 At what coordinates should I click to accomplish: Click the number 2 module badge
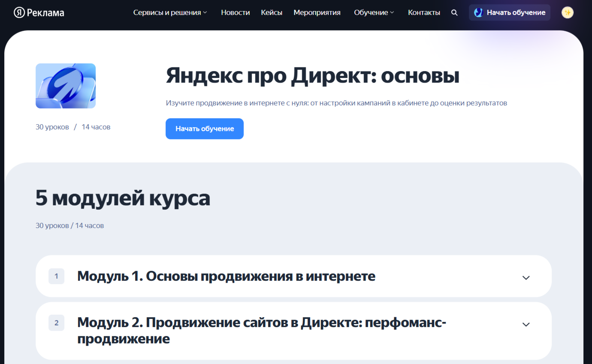tap(56, 323)
